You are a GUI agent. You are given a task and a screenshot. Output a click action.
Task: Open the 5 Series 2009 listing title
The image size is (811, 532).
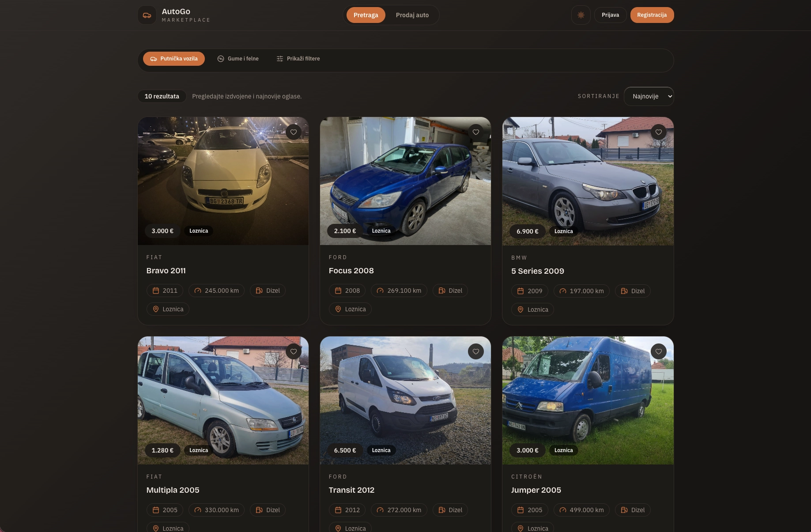tap(538, 271)
